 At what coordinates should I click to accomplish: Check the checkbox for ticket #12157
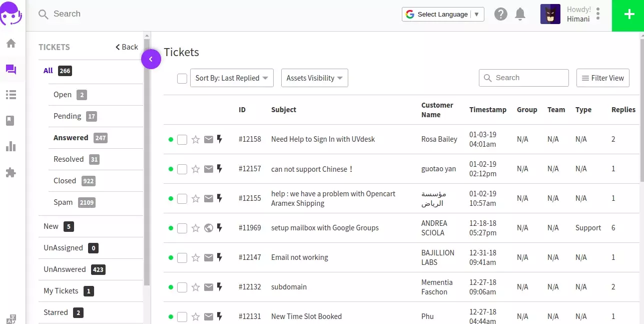182,169
